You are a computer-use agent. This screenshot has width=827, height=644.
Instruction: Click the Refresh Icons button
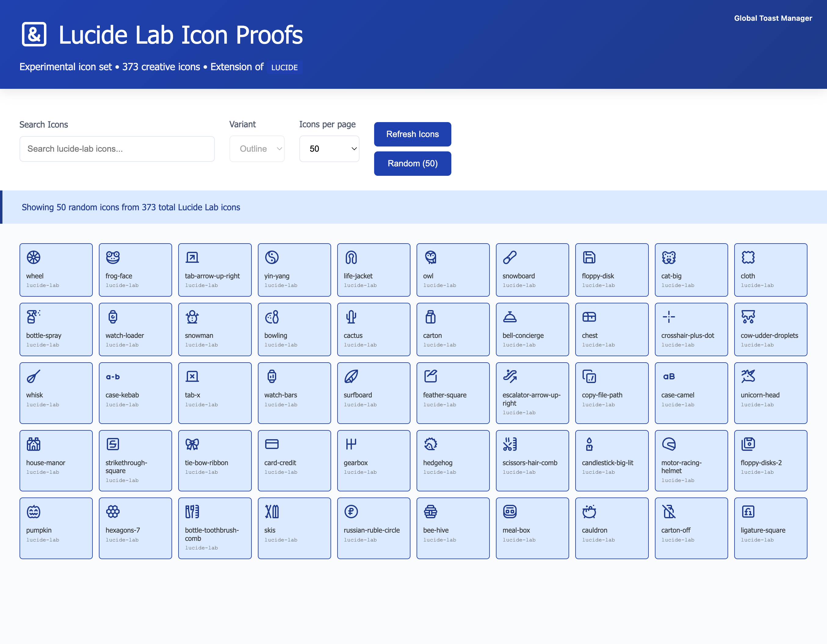tap(412, 134)
